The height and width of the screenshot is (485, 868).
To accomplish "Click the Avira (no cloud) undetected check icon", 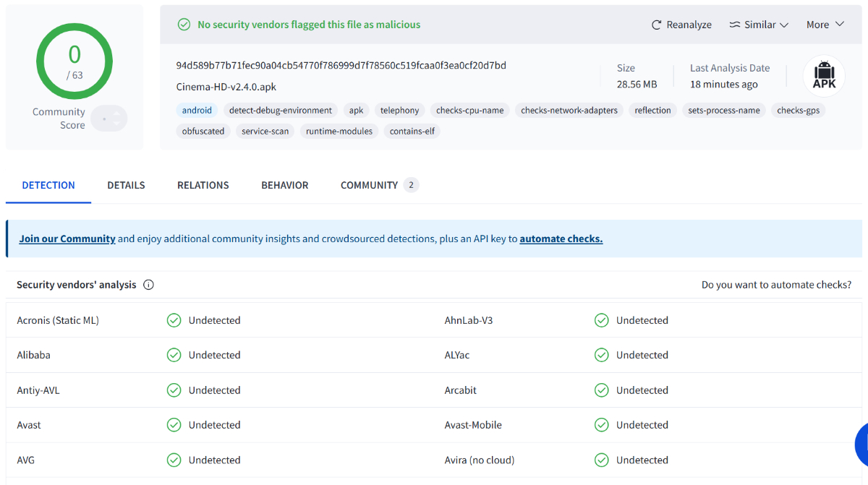I will coord(601,460).
